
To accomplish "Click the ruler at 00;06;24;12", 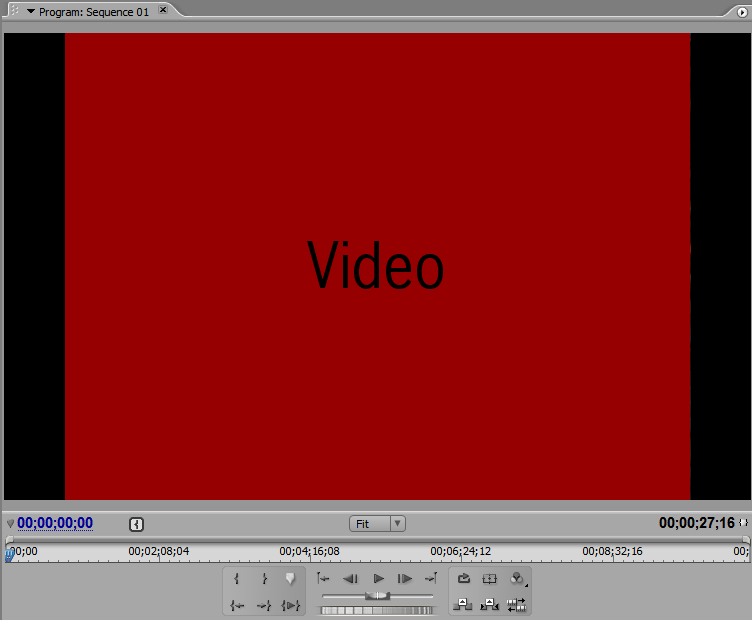I will click(460, 551).
